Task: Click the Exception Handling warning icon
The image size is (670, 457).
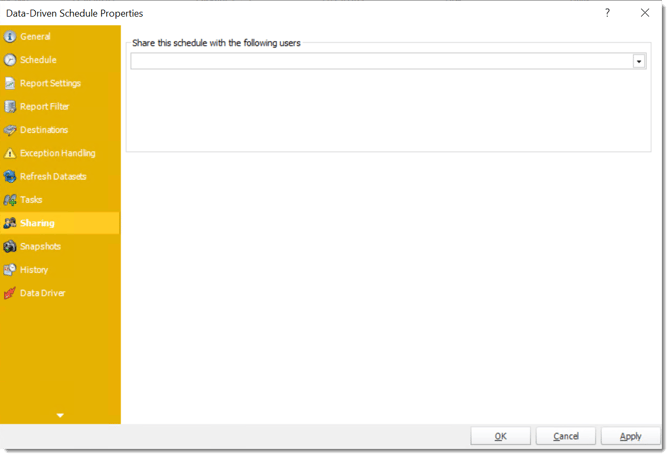Action: tap(10, 153)
